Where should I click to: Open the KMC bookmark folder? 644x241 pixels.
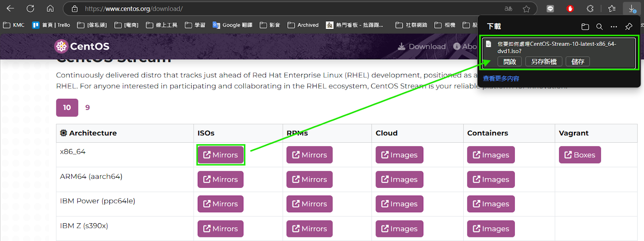pyautogui.click(x=14, y=25)
